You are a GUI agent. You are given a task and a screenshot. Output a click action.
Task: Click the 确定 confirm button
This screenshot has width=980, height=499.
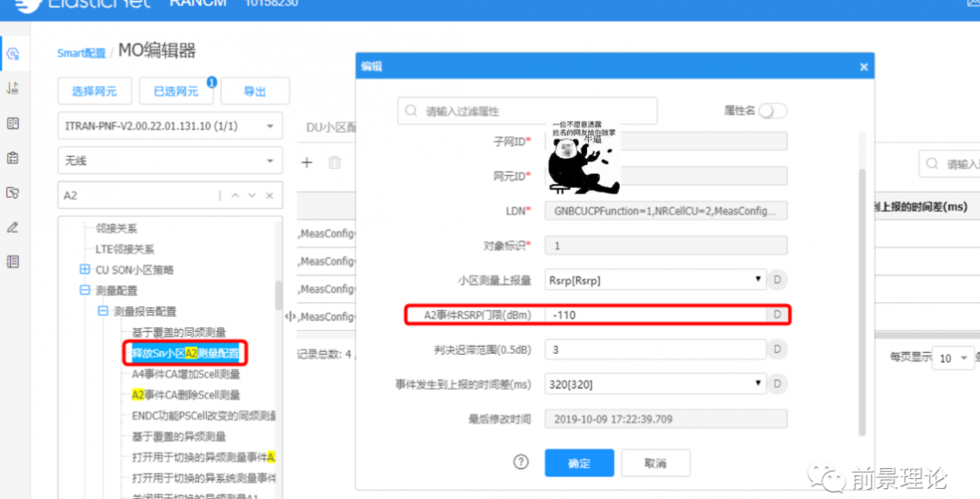(x=579, y=463)
